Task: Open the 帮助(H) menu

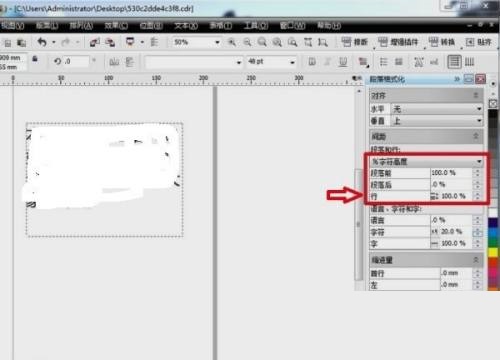Action: pyautogui.click(x=329, y=26)
